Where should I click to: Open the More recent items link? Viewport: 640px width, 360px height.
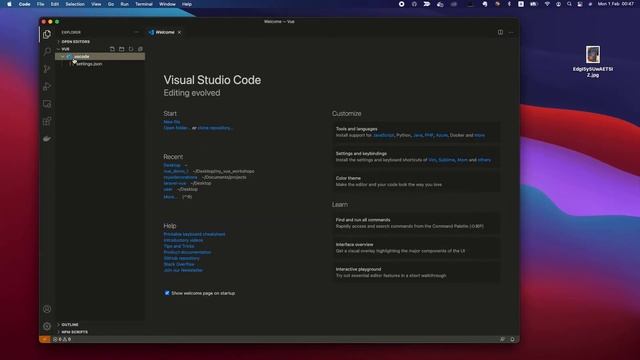[x=170, y=197]
